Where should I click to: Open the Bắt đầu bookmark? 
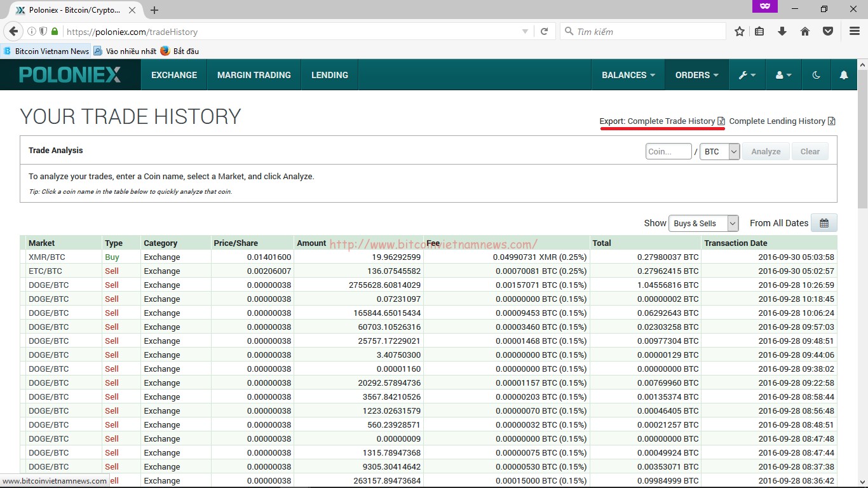coord(180,51)
